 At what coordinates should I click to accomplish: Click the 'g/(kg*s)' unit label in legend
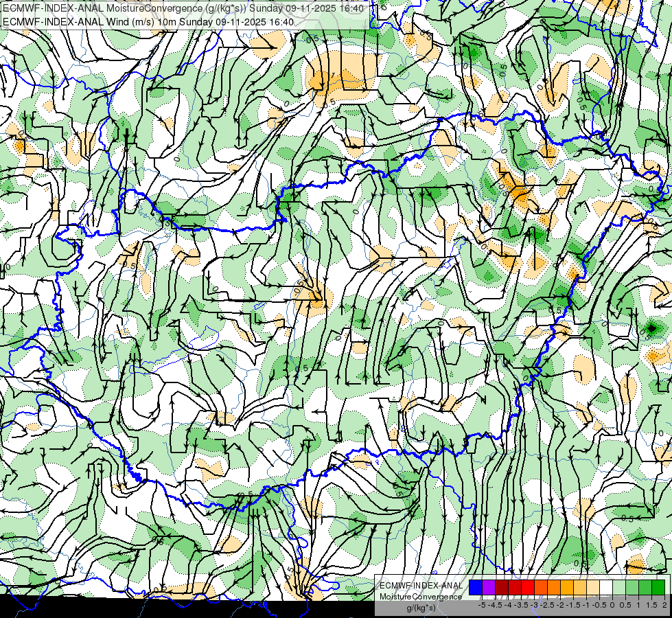click(421, 608)
